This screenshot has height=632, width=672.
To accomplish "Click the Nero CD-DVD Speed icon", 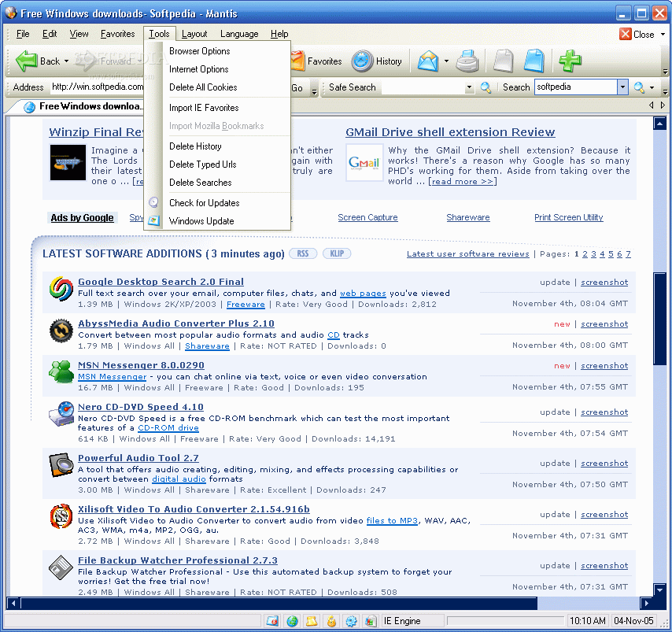I will (x=61, y=414).
